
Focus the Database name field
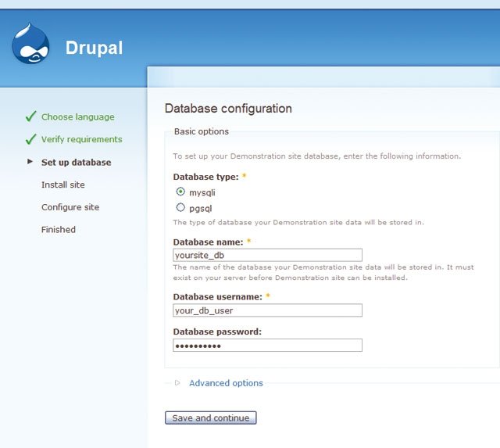pyautogui.click(x=267, y=255)
